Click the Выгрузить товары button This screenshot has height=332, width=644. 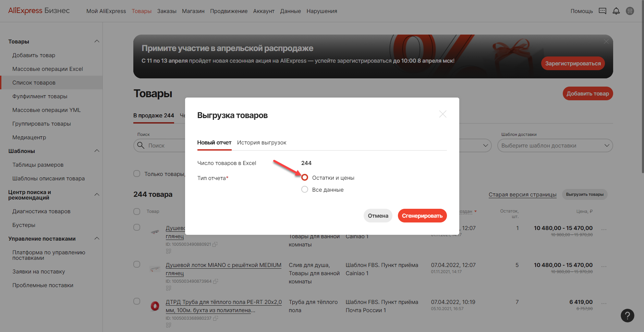pyautogui.click(x=585, y=194)
